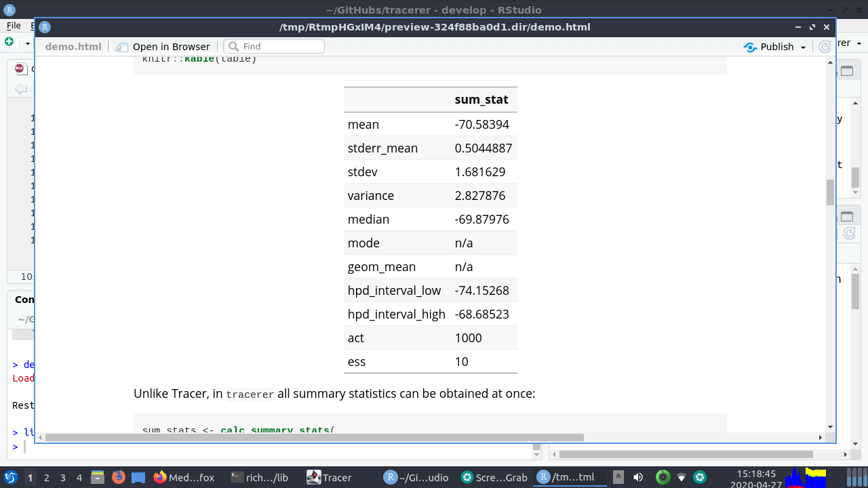Click inside the Find input field
Screen dimensions: 868x488
pyautogui.click(x=285, y=46)
